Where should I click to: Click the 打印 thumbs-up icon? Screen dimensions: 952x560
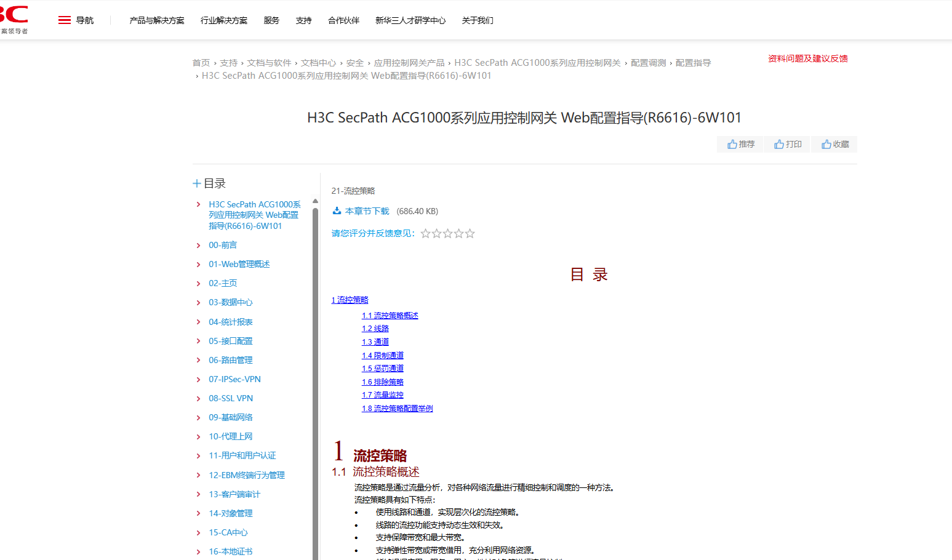pyautogui.click(x=779, y=144)
